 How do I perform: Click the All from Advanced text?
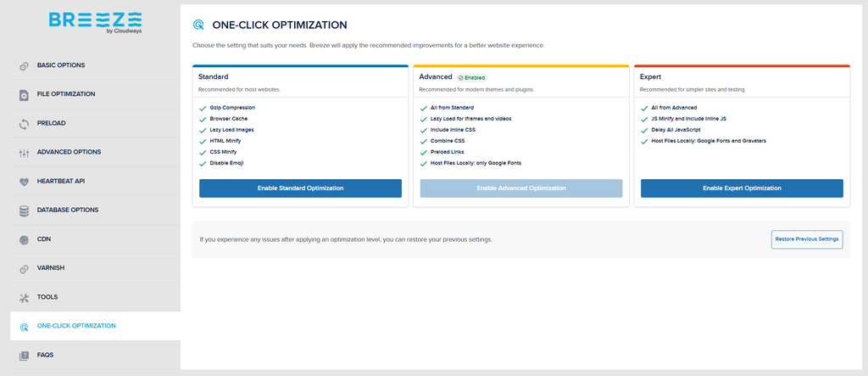[674, 108]
